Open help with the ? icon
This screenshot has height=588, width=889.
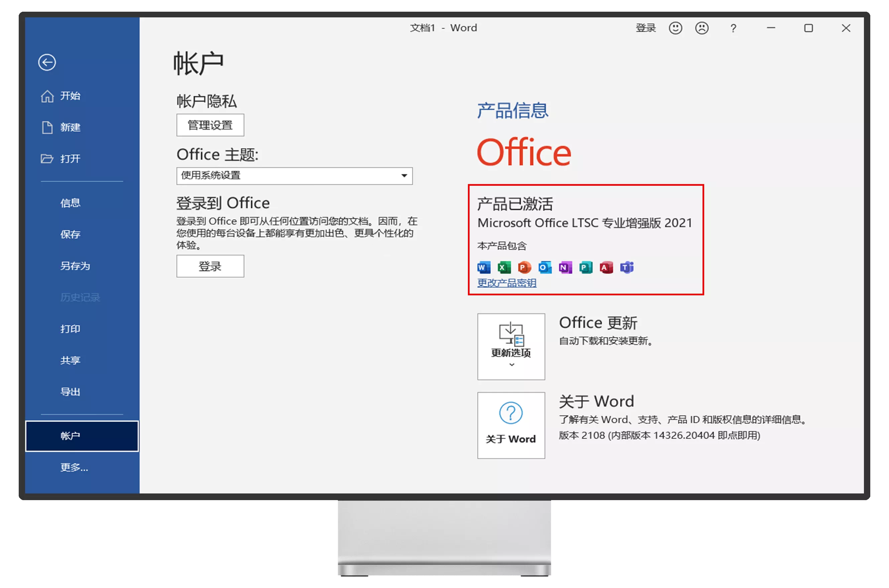point(733,28)
